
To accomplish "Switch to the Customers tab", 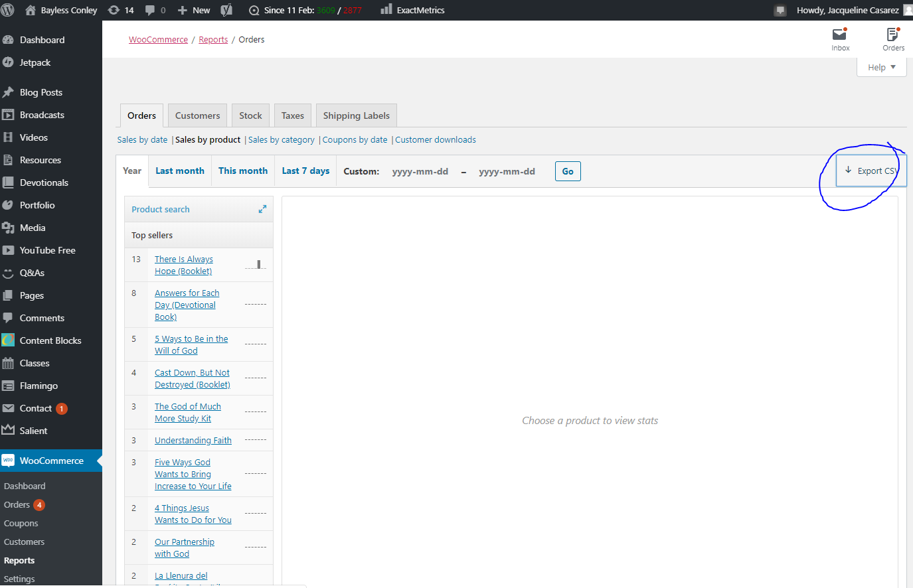I will click(x=197, y=115).
